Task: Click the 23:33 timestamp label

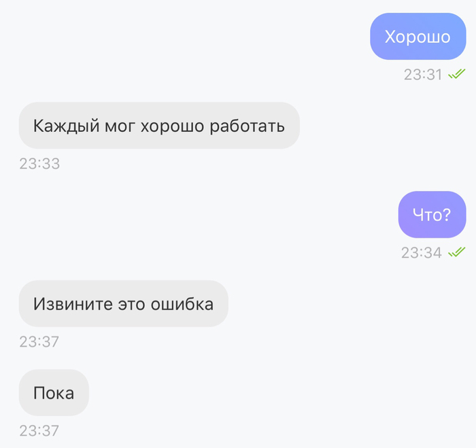Action: [39, 164]
